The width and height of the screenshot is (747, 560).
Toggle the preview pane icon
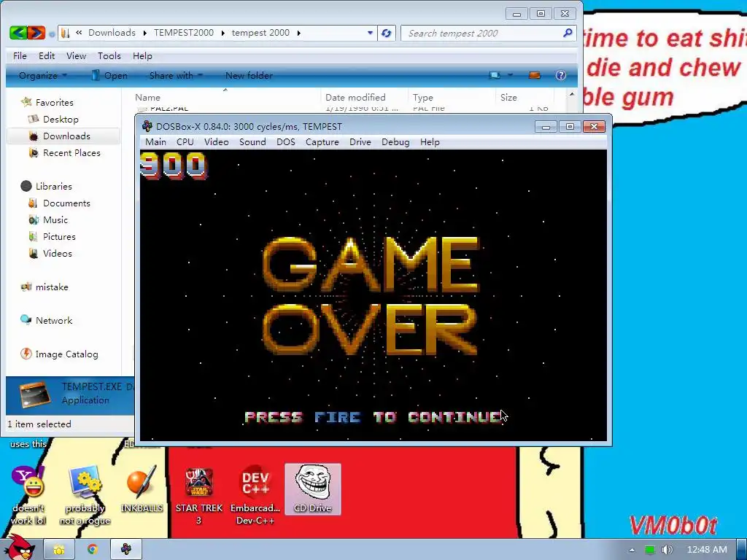tap(535, 75)
